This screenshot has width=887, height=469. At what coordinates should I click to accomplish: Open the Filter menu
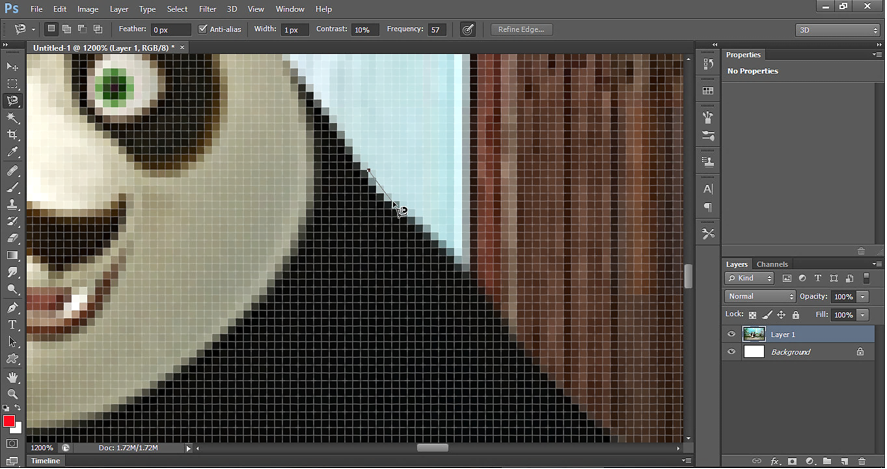208,9
